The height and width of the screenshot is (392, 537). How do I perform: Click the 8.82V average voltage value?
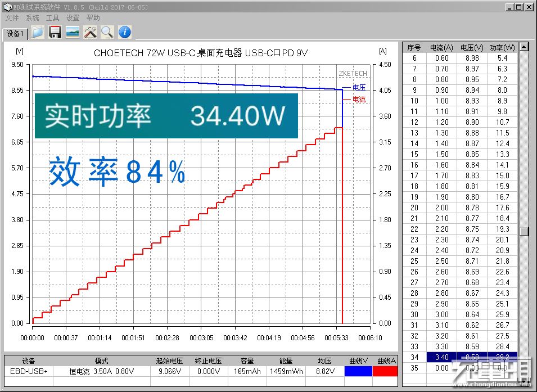(x=324, y=371)
